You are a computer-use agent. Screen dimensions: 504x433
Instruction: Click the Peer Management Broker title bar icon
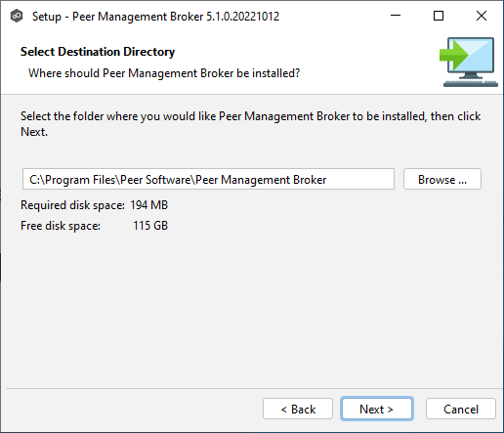(x=17, y=16)
